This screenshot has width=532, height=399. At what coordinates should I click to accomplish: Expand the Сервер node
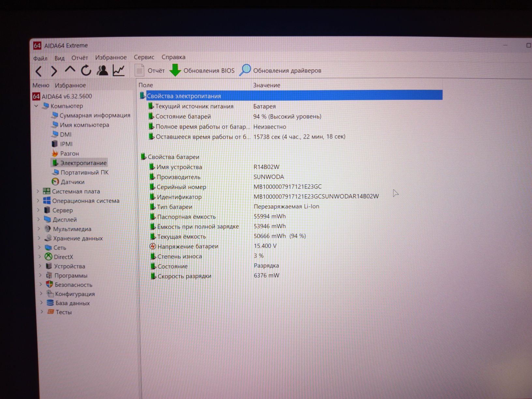(38, 210)
